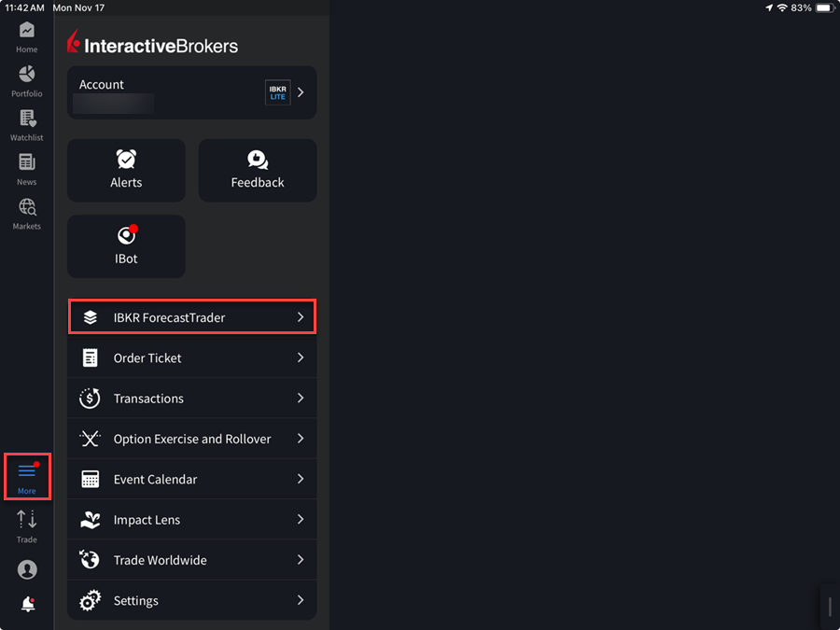Expand IBKR ForecastTrader row chevron
Screen dimensions: 840x630
tap(301, 317)
